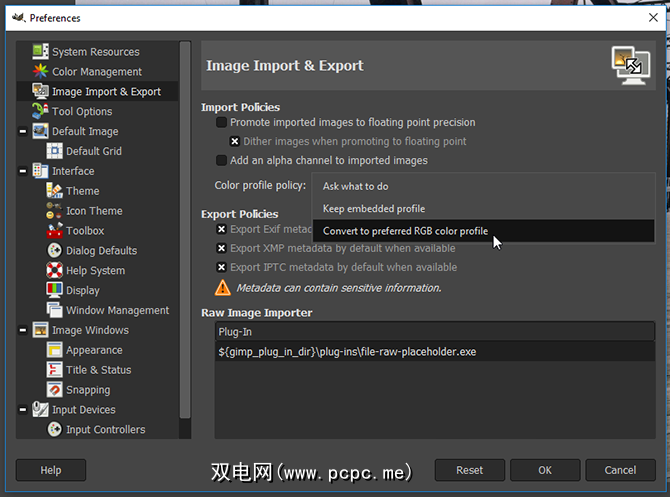The width and height of the screenshot is (670, 497).
Task: Click the Interface icon
Action: click(x=41, y=171)
